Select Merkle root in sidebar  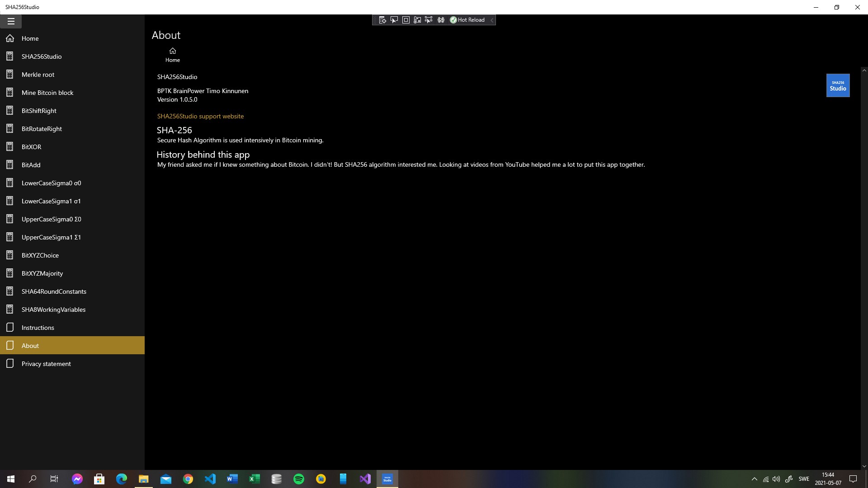(x=38, y=75)
